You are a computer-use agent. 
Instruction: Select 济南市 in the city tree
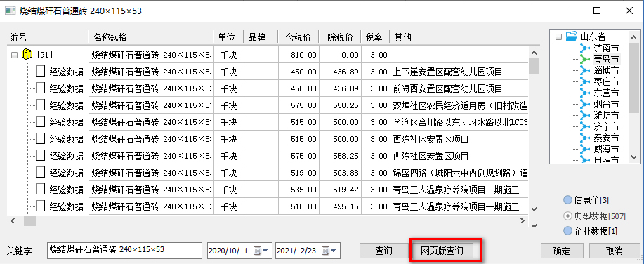click(x=606, y=48)
